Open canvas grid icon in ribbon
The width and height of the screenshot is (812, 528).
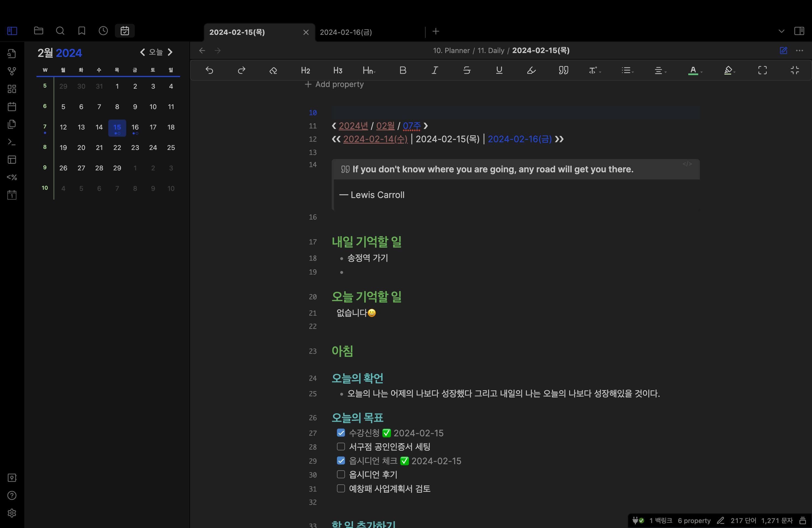click(x=12, y=89)
